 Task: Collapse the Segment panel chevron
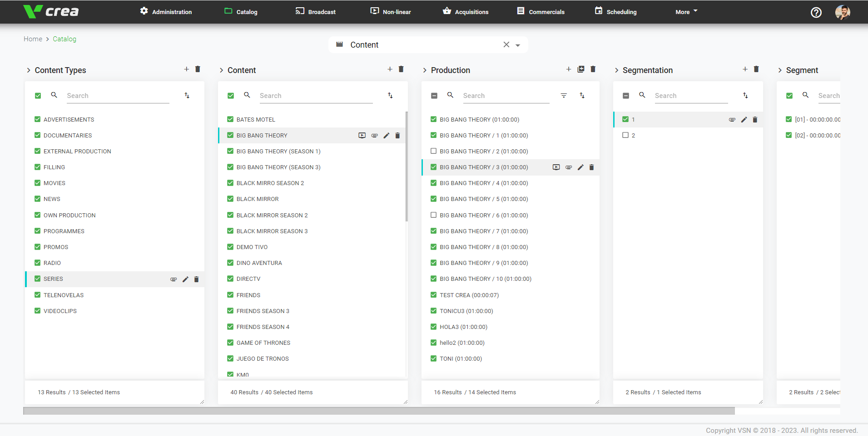(x=780, y=70)
